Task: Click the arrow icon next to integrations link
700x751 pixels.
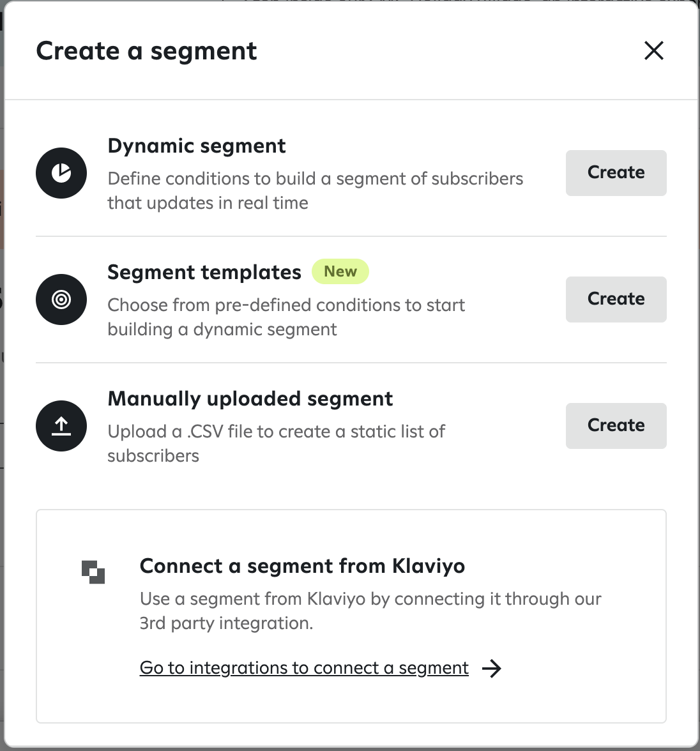Action: click(x=493, y=668)
